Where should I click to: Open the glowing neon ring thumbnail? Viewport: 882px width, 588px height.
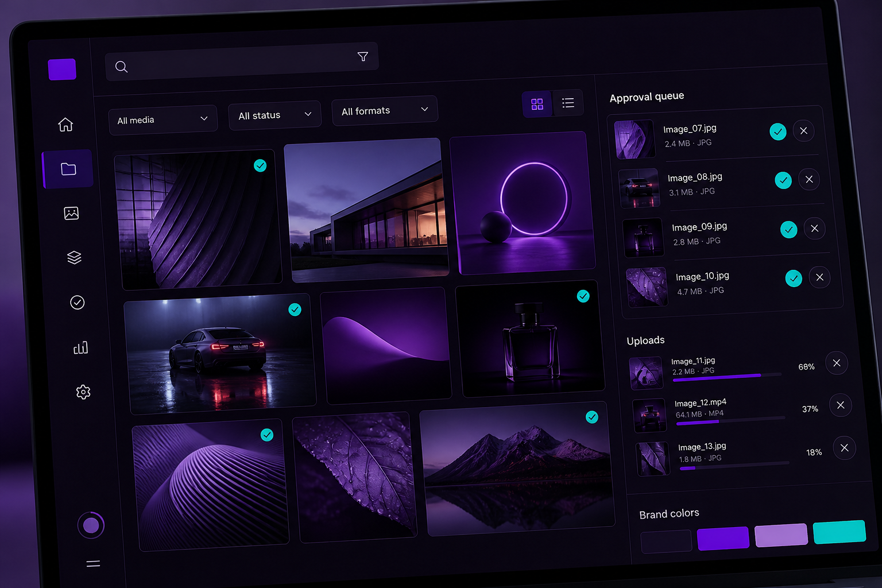[522, 203]
